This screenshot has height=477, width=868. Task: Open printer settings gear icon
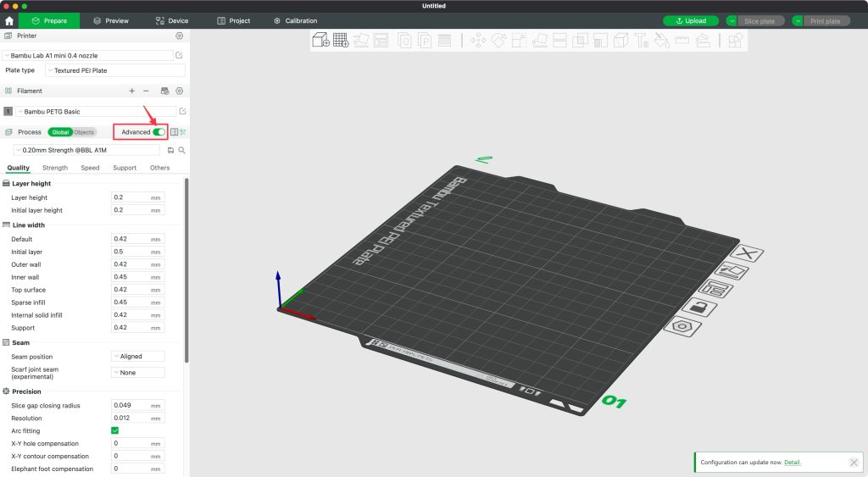pos(179,36)
